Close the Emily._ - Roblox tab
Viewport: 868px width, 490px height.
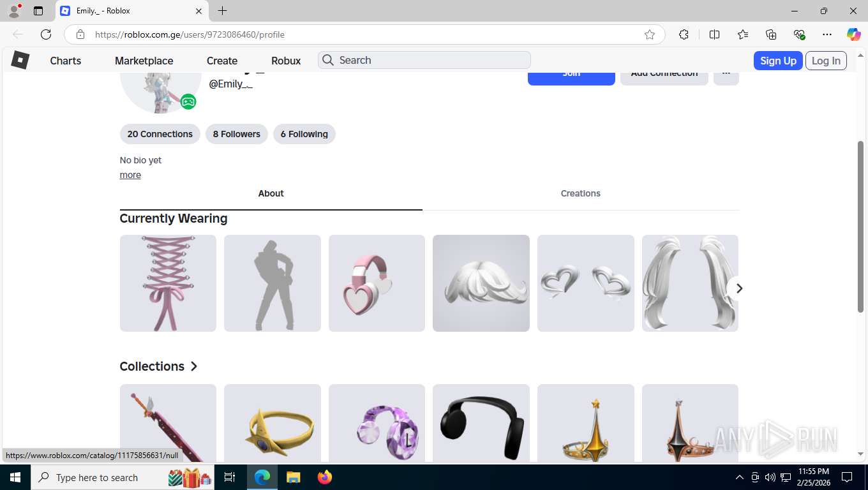198,11
